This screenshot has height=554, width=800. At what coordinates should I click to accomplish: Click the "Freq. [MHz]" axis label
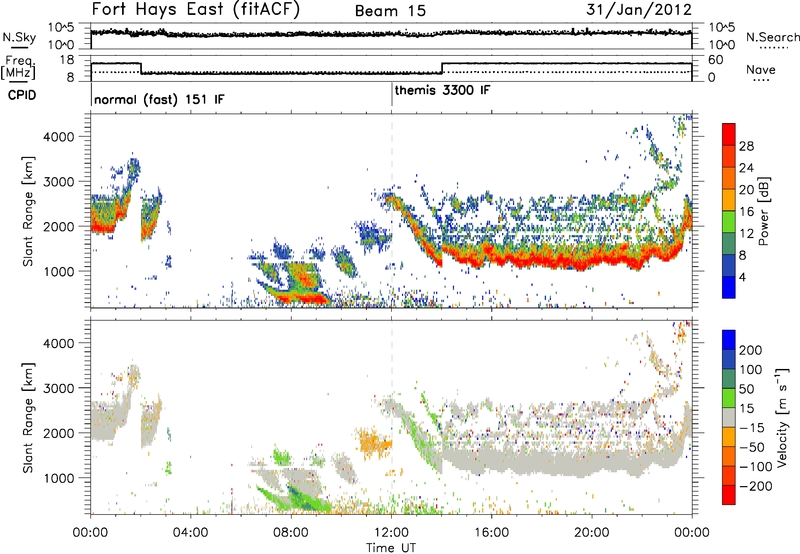[18, 67]
